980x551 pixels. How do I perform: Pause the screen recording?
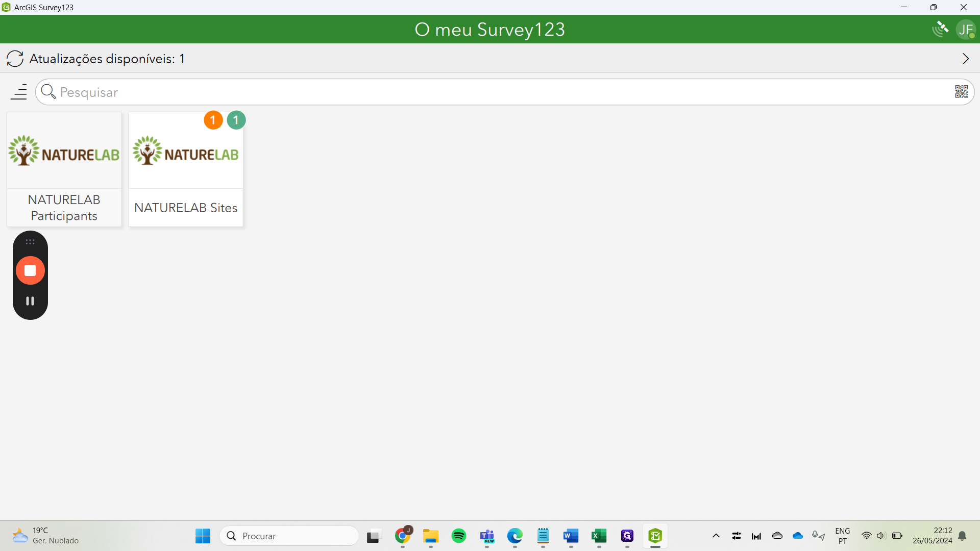pos(30,301)
